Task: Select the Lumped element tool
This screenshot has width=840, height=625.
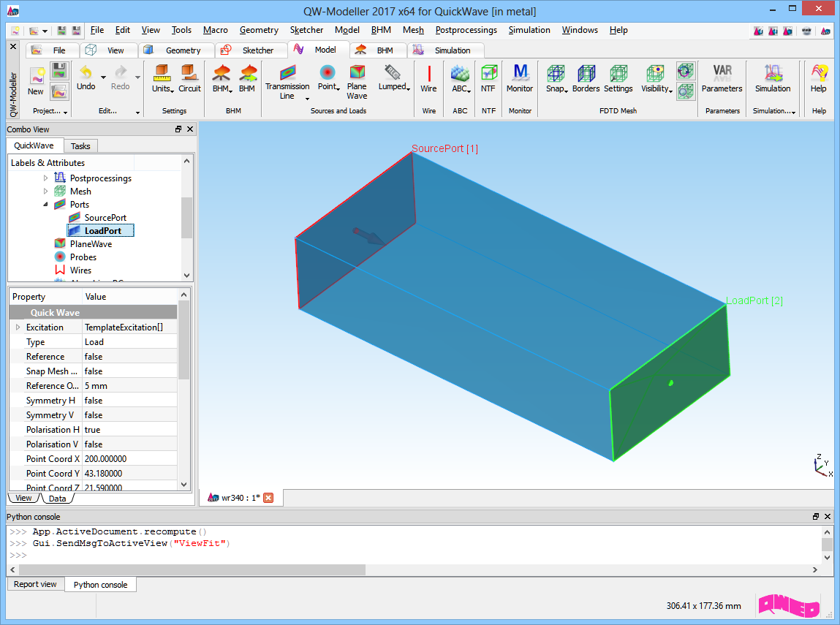Action: 394,78
